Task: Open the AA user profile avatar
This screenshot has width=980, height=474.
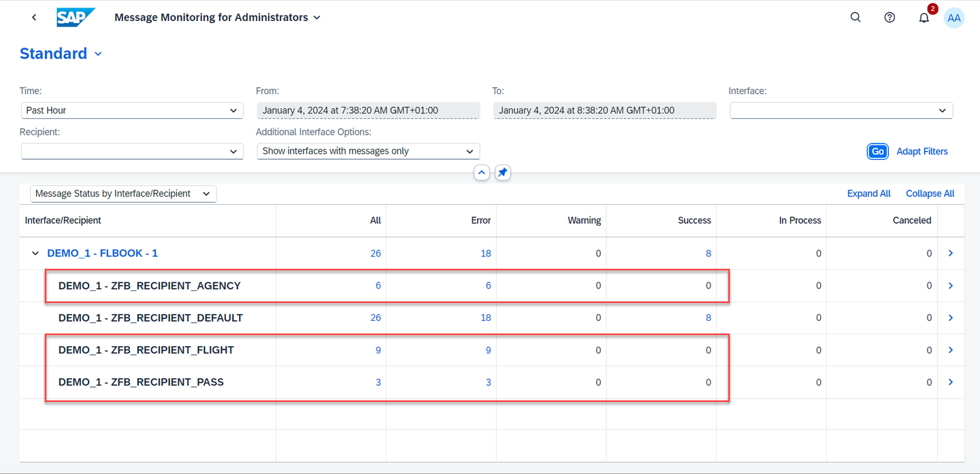Action: coord(954,18)
